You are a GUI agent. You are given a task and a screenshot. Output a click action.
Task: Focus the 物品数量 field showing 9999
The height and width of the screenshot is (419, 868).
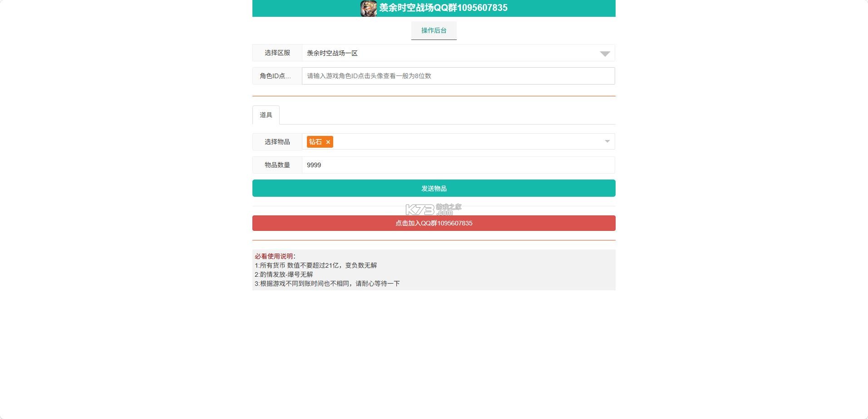(x=459, y=165)
